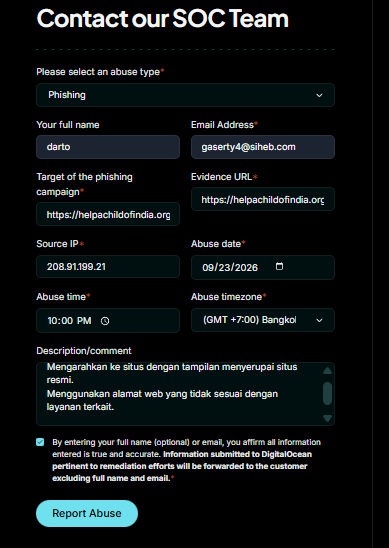Viewport: 389px width, 548px height.
Task: Click the 'Description/comment' label
Action: 84,351
